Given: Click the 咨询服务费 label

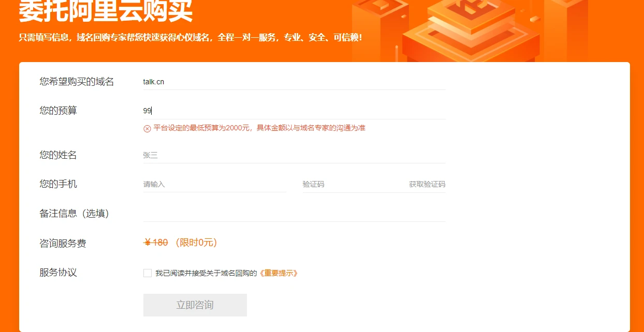Looking at the screenshot, I should [63, 243].
